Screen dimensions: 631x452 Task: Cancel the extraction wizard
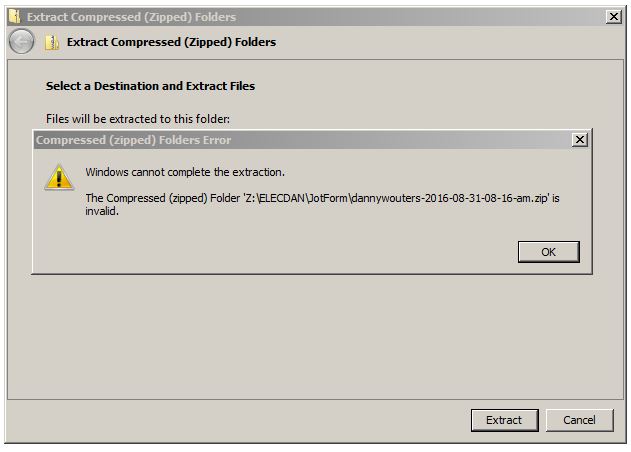point(579,420)
